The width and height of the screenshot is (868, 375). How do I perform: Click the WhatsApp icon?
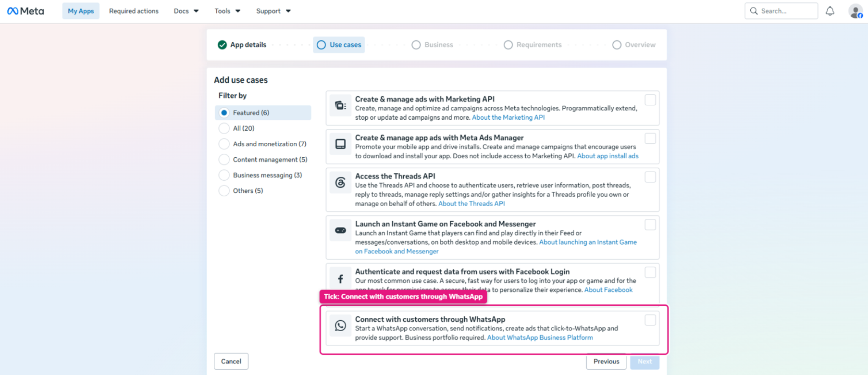[340, 325]
